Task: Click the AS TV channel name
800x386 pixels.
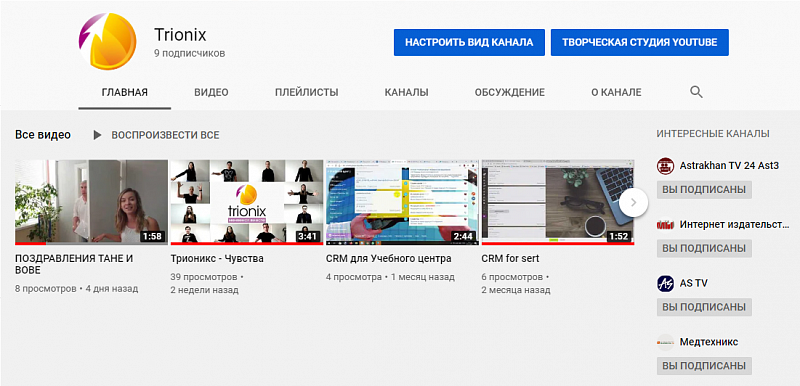Action: click(x=694, y=283)
